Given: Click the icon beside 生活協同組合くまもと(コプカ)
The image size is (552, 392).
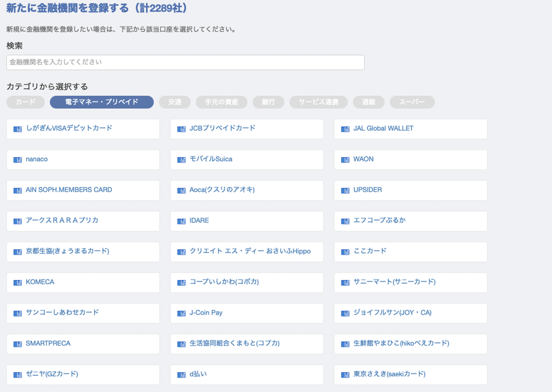Looking at the screenshot, I should [x=181, y=344].
